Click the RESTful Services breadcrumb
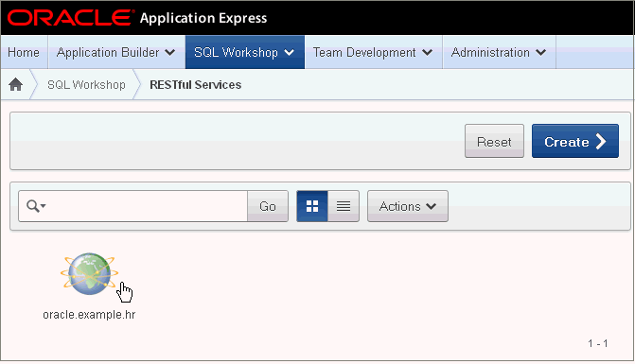Image resolution: width=635 pixels, height=364 pixels. tap(196, 84)
